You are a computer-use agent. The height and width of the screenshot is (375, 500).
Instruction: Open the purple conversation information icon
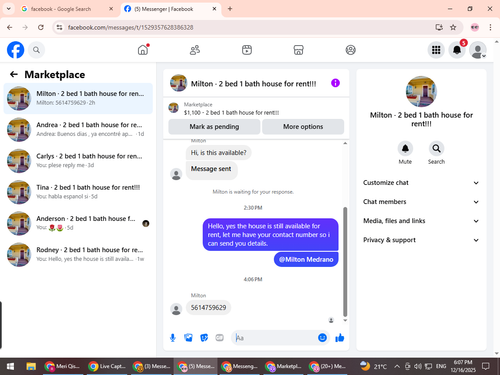coord(335,83)
